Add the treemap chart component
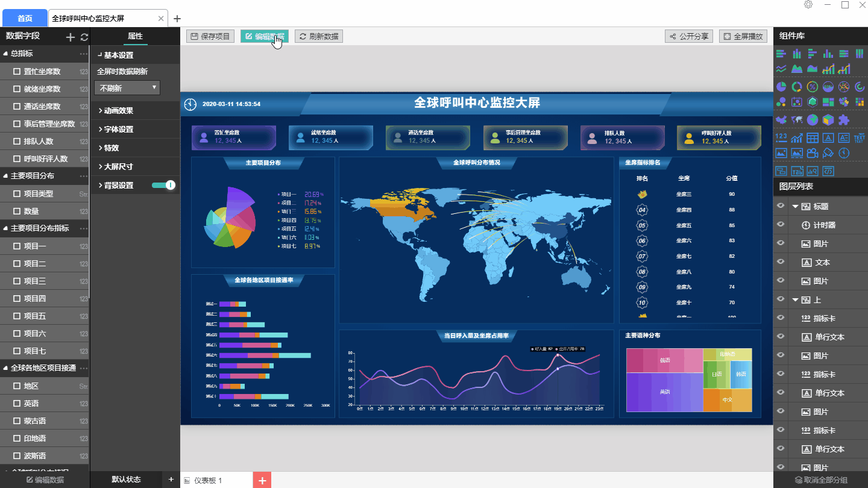The image size is (868, 488). (828, 102)
